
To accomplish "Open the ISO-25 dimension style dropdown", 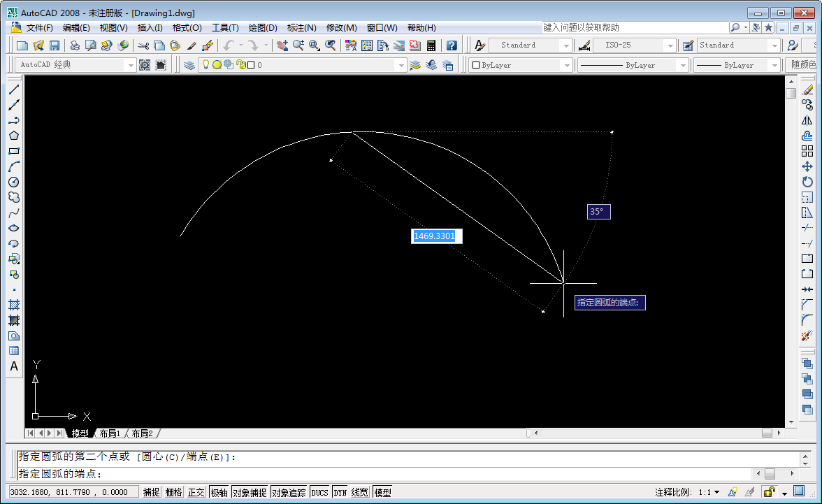I will (669, 44).
